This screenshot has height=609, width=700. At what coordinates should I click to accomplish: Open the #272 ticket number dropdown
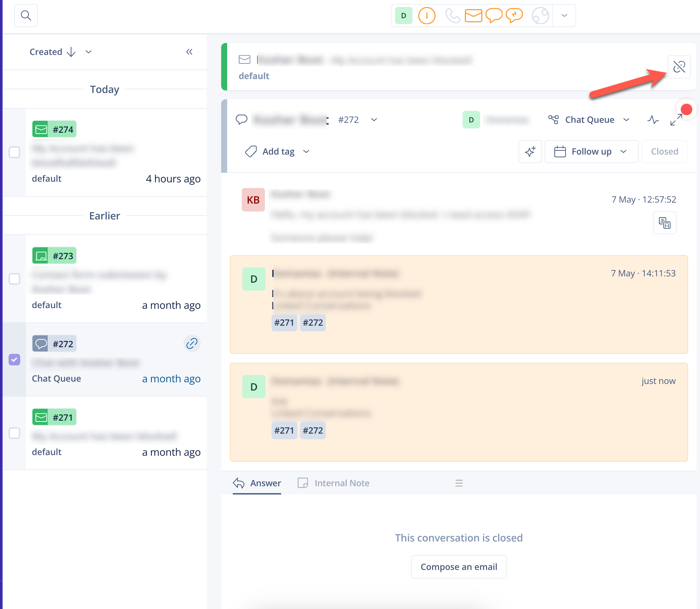pyautogui.click(x=374, y=119)
